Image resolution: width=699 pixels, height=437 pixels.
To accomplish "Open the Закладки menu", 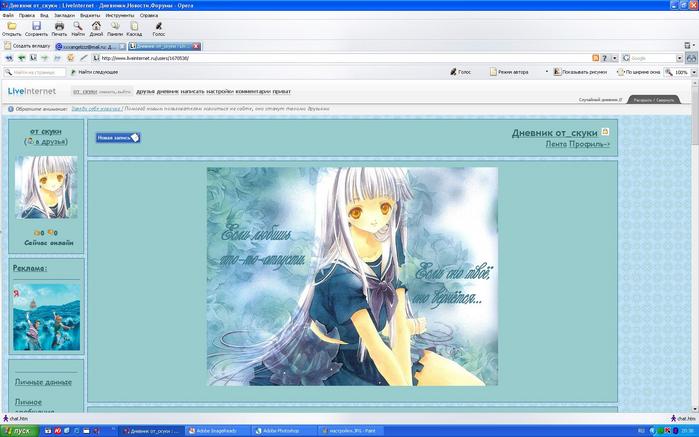I will (64, 15).
